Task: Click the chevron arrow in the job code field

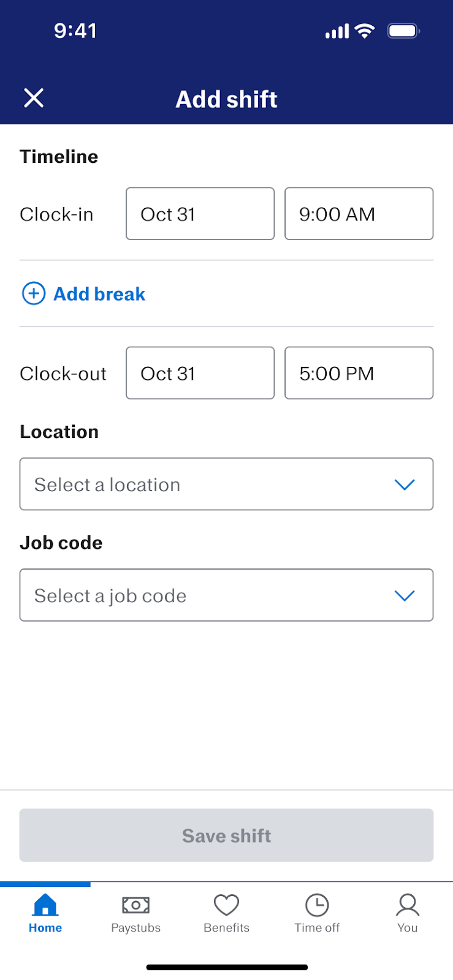Action: pos(405,595)
